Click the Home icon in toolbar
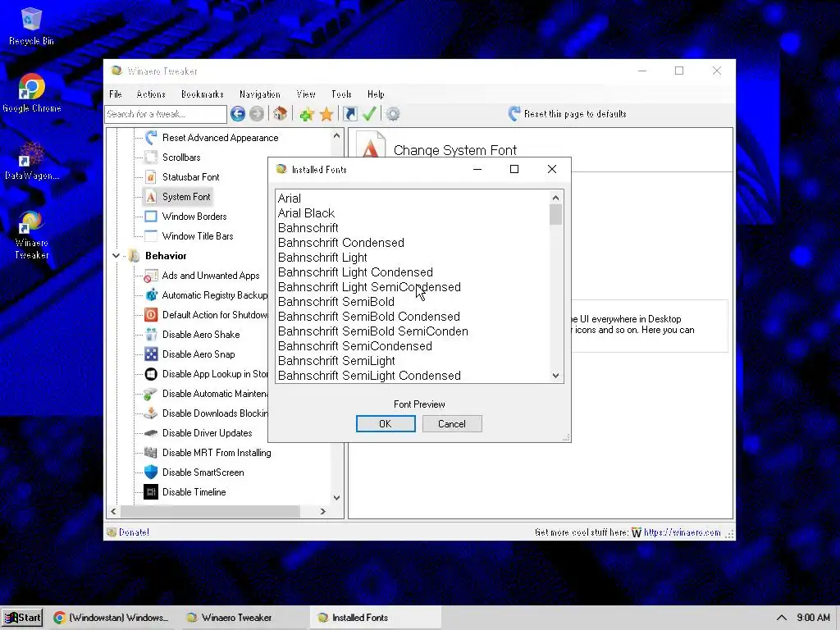The width and height of the screenshot is (840, 630). [x=281, y=113]
